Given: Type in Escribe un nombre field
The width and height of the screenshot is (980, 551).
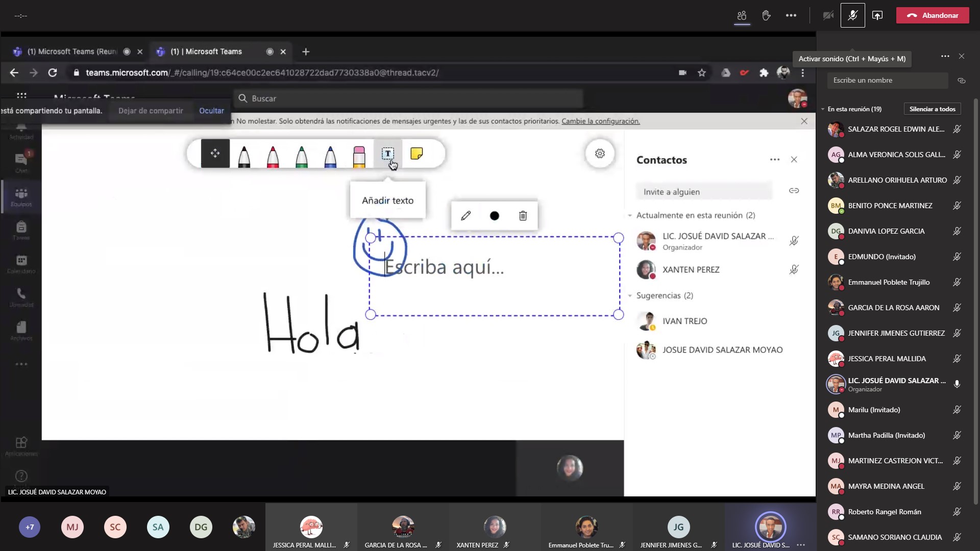Looking at the screenshot, I should [x=887, y=81].
